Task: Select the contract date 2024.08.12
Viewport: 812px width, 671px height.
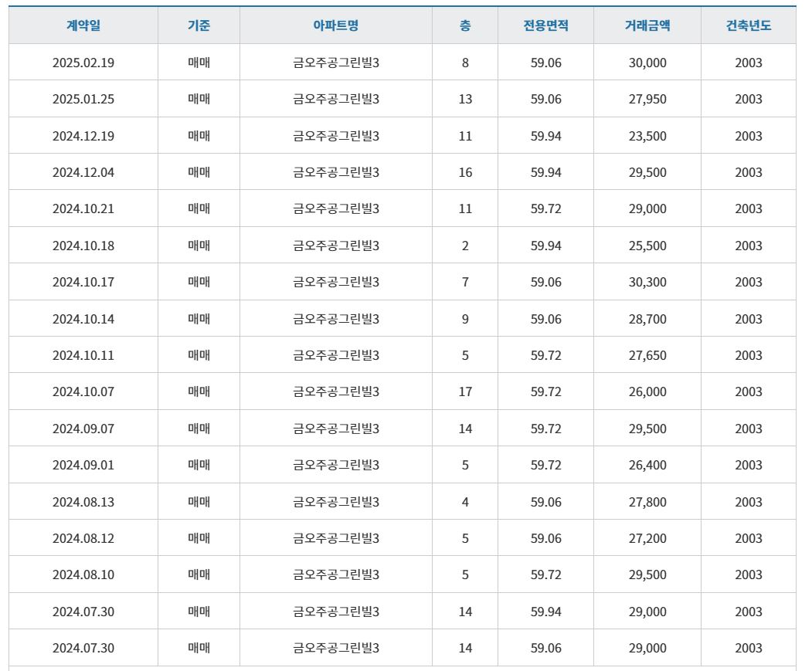Action: (83, 538)
